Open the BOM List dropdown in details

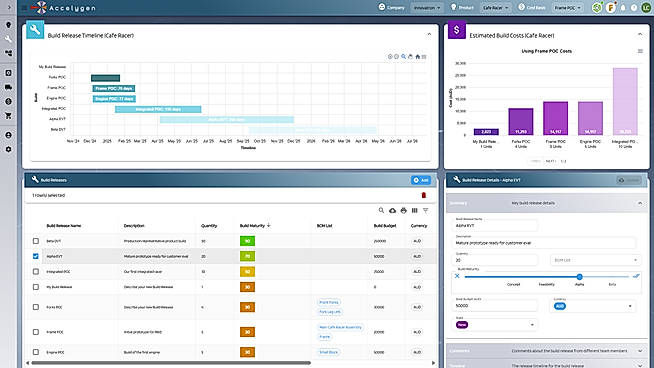pyautogui.click(x=596, y=260)
